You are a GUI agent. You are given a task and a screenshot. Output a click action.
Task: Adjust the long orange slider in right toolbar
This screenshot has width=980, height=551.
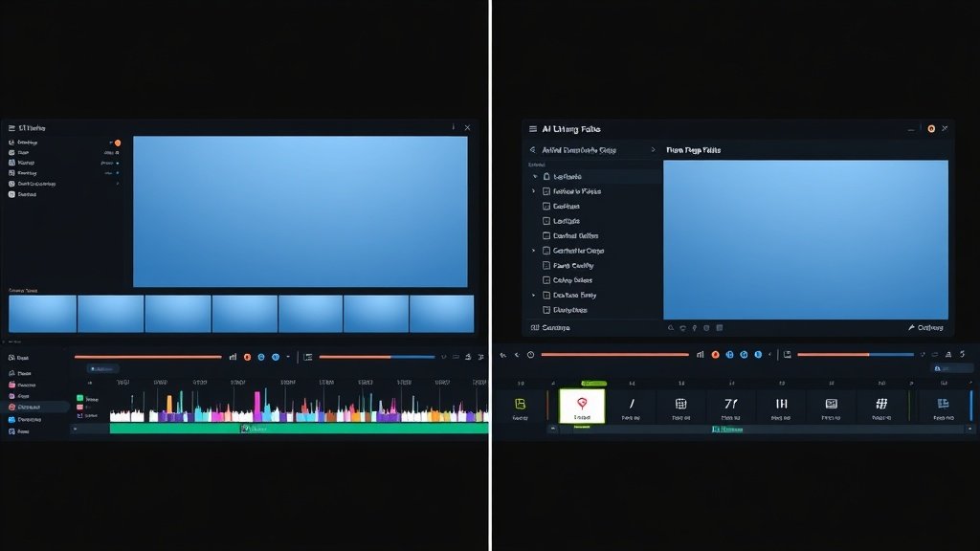click(x=615, y=354)
